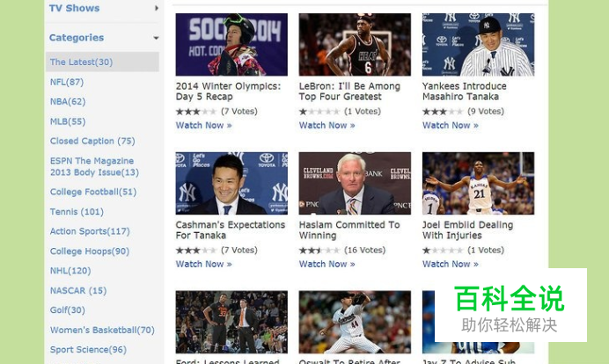Rate Joel Embiid video with stars

point(443,251)
